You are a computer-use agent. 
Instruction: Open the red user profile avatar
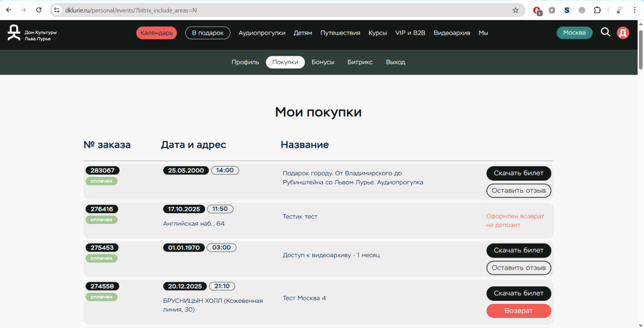coord(623,33)
